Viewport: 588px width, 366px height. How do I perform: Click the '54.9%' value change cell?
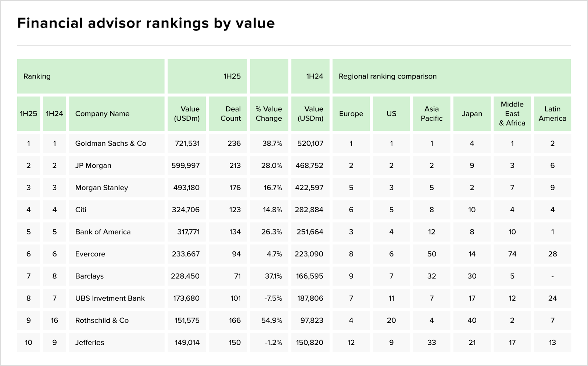[269, 320]
